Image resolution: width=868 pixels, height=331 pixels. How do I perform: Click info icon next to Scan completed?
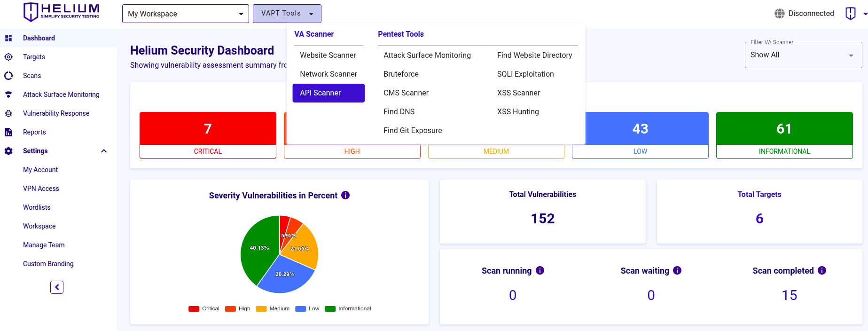coord(822,270)
